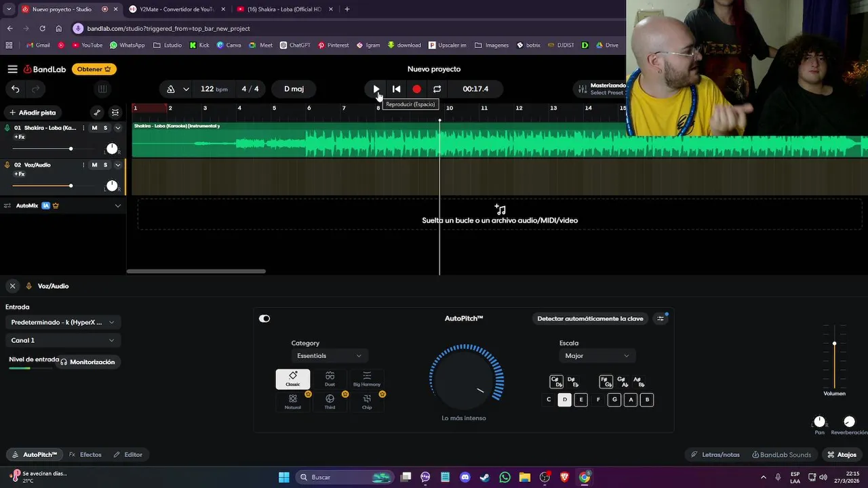Viewport: 868px width, 488px height.
Task: Switch to the Editor tab
Action: tap(128, 455)
